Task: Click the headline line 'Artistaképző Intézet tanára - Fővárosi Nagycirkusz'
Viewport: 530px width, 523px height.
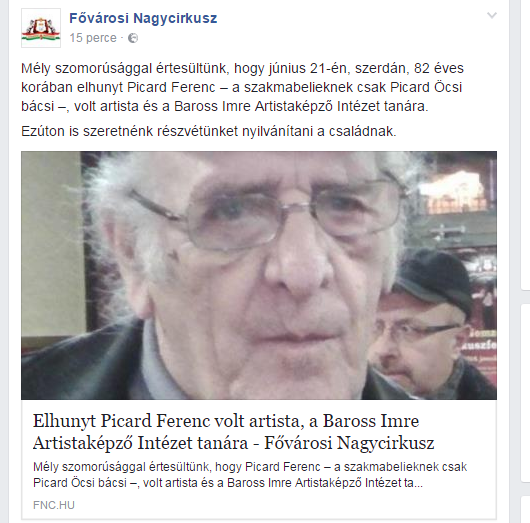Action: click(233, 443)
